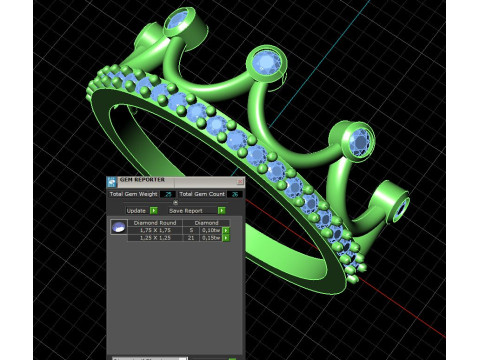This screenshot has width=480, height=360.
Task: Click the 'GEM REPORTER' title text
Action: (142, 180)
